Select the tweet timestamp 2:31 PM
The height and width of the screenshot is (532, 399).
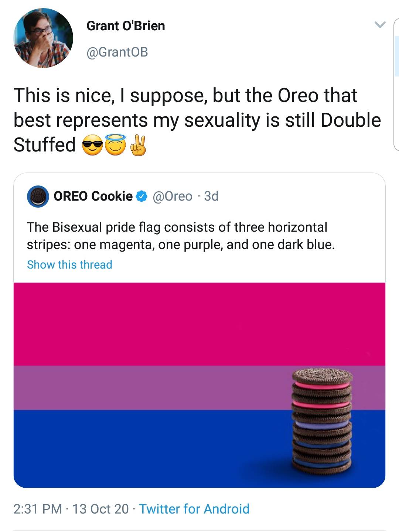[37, 509]
